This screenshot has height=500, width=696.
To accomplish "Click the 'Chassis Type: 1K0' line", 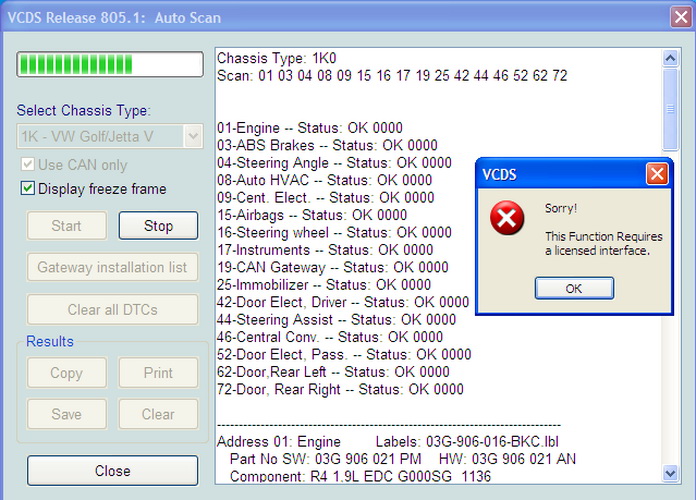I will click(277, 58).
